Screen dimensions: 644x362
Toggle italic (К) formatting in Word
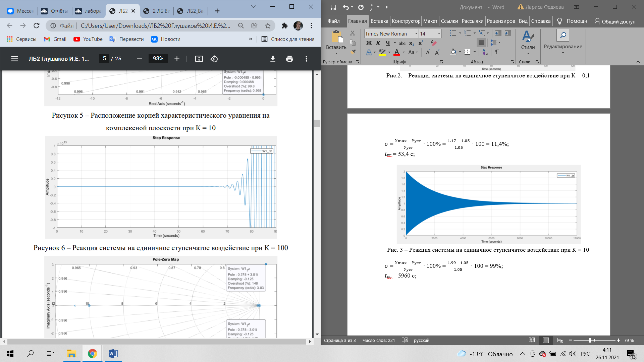point(378,43)
